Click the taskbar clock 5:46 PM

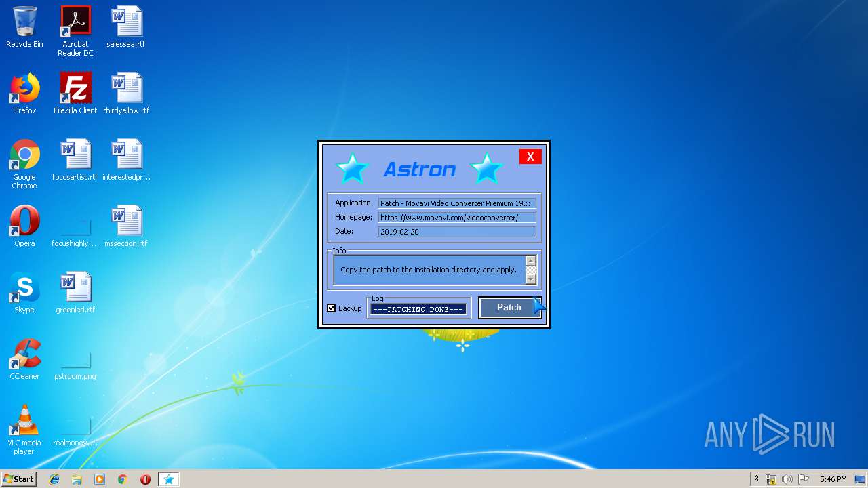click(833, 479)
